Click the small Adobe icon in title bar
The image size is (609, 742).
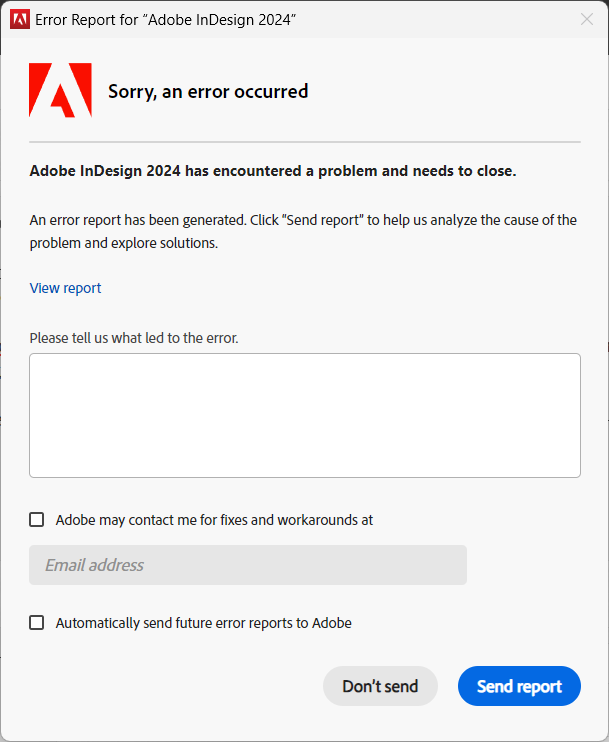coord(20,19)
